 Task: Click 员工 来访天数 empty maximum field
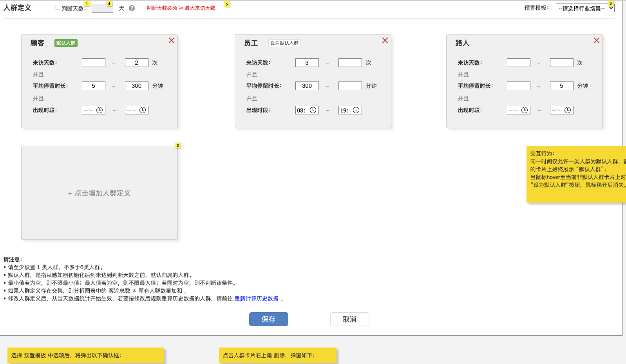(350, 63)
